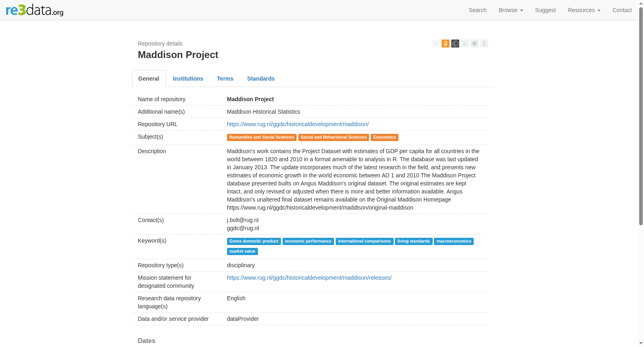Follow the mission statement releases link
Screen dimensions: 644x347
click(309, 278)
